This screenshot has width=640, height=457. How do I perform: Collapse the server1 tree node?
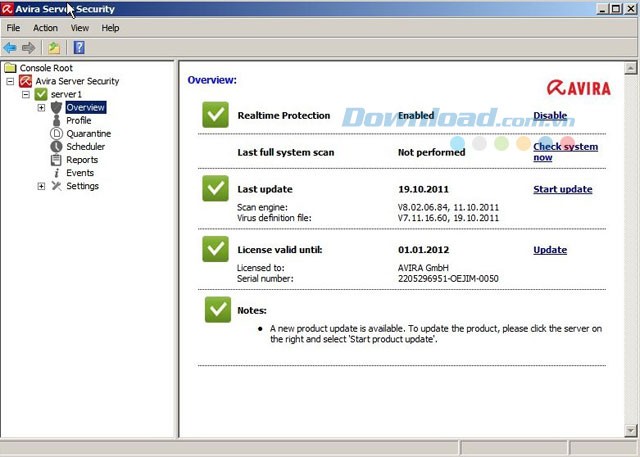(x=26, y=94)
